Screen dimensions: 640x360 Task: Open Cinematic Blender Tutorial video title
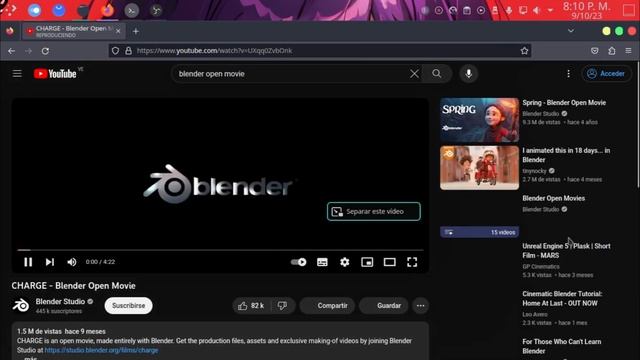point(562,298)
